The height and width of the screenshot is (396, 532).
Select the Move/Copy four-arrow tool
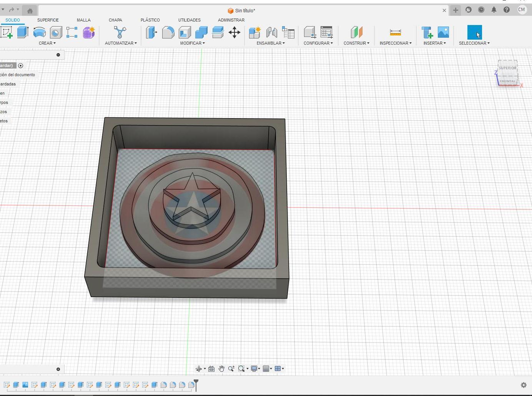pyautogui.click(x=234, y=32)
